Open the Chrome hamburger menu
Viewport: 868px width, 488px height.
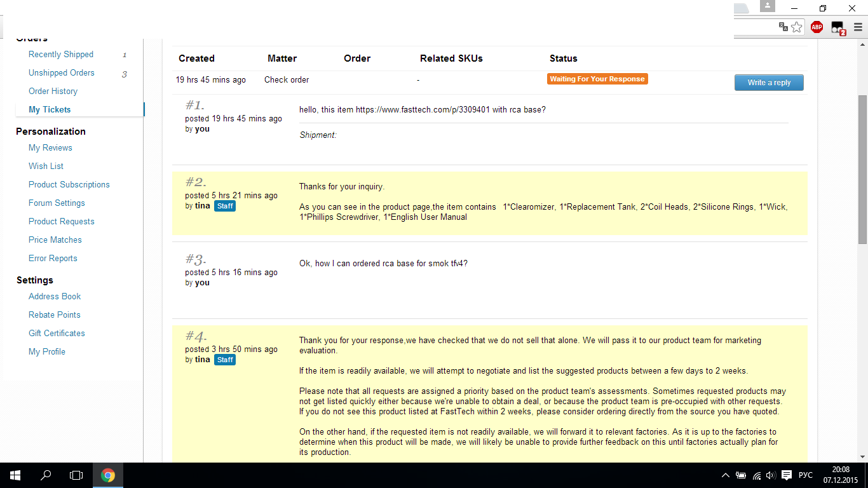click(x=858, y=27)
